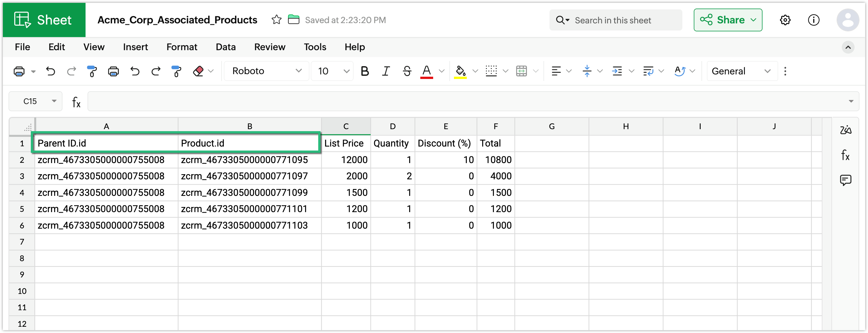Apply the red text color
The height and width of the screenshot is (333, 868).
pos(427,72)
